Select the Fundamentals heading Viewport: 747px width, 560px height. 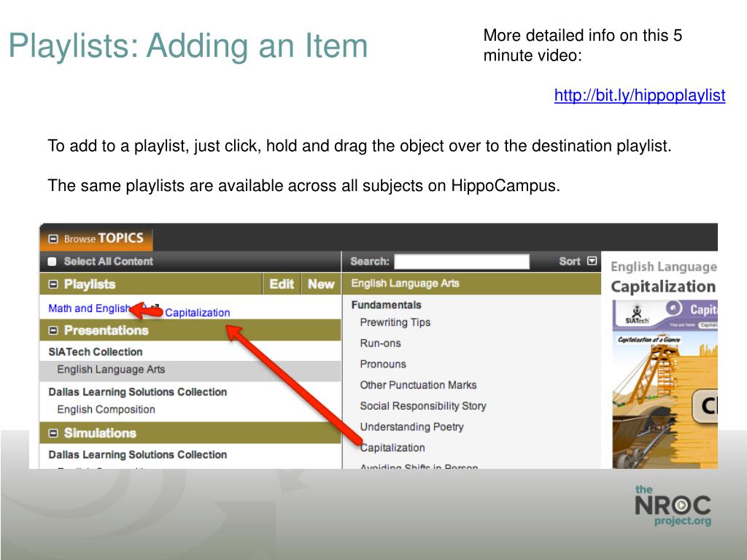click(387, 305)
